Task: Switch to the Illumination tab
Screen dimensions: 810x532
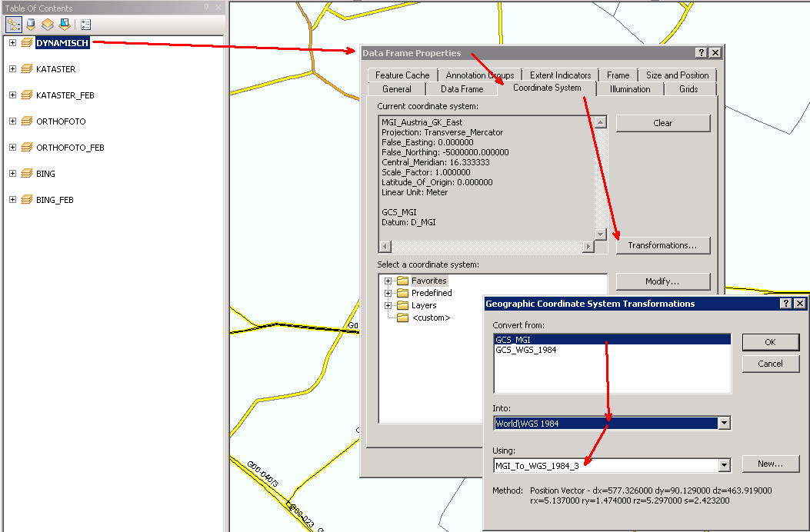Action: 630,88
